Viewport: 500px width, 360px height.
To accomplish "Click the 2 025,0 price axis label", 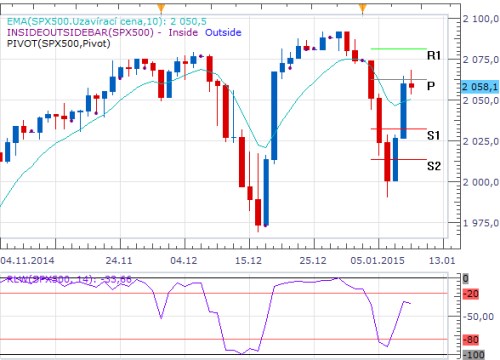I will [481, 141].
